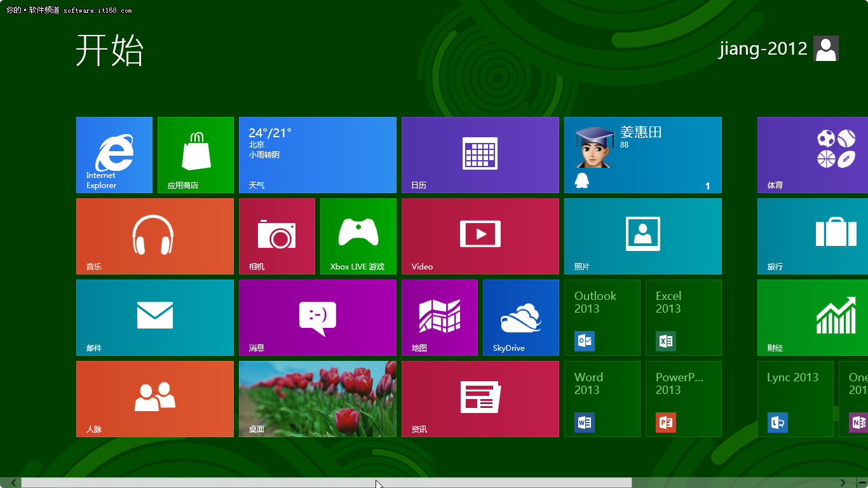The width and height of the screenshot is (868, 488).
Task: Click the horizontal scrollbar right arrow
Action: click(843, 483)
